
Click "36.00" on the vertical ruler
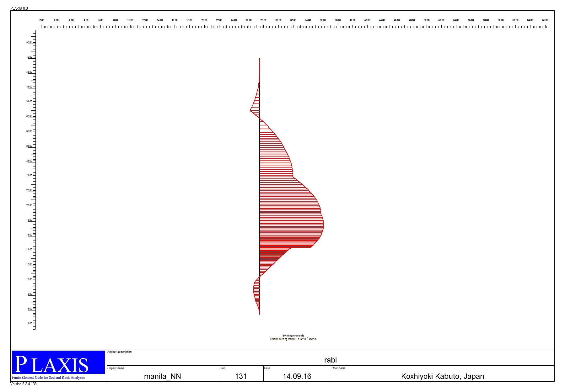tap(29, 87)
